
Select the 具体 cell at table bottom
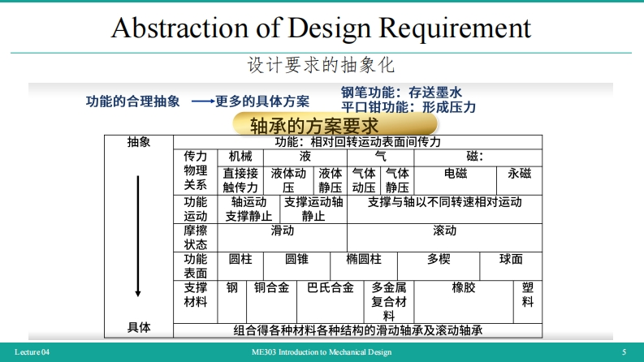point(139,328)
